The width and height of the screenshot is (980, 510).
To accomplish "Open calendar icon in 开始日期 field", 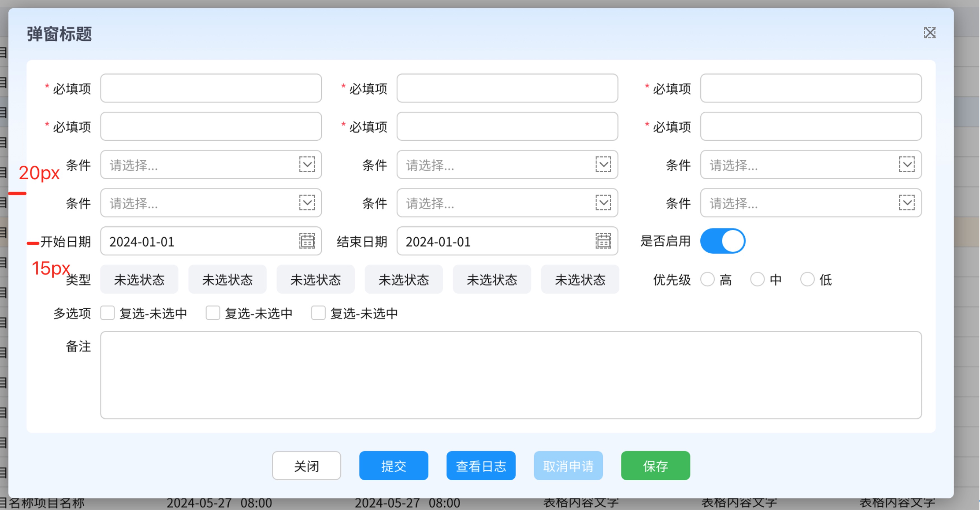I will click(306, 241).
